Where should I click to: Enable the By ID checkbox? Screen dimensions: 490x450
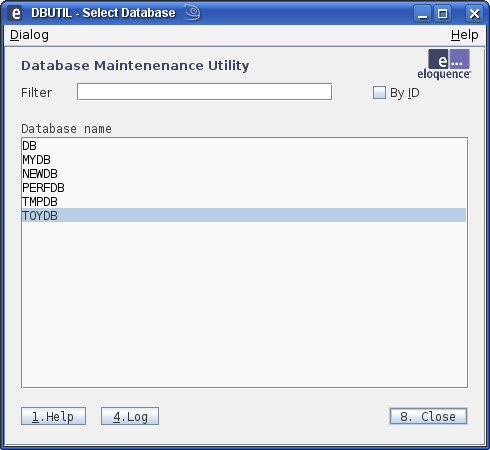(379, 93)
